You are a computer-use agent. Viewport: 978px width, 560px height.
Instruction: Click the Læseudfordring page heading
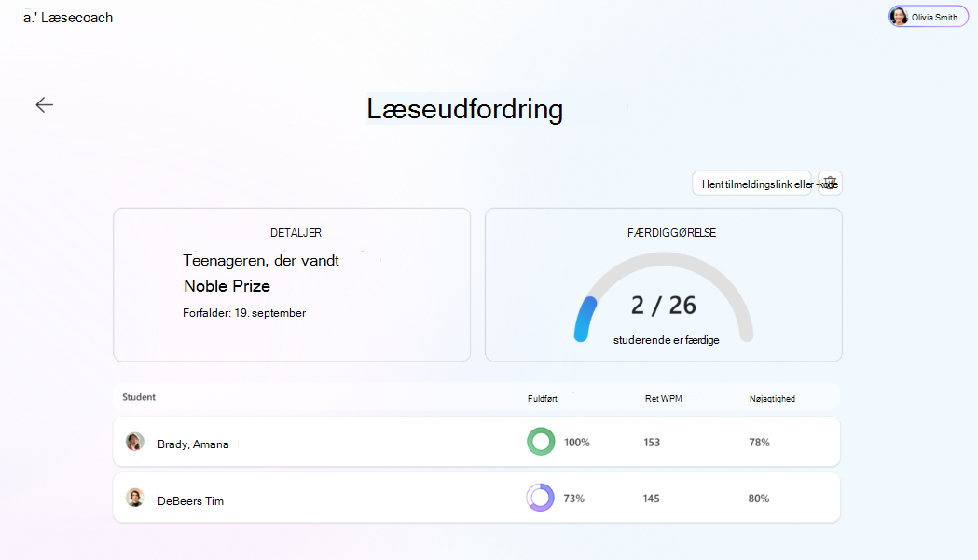pyautogui.click(x=464, y=109)
